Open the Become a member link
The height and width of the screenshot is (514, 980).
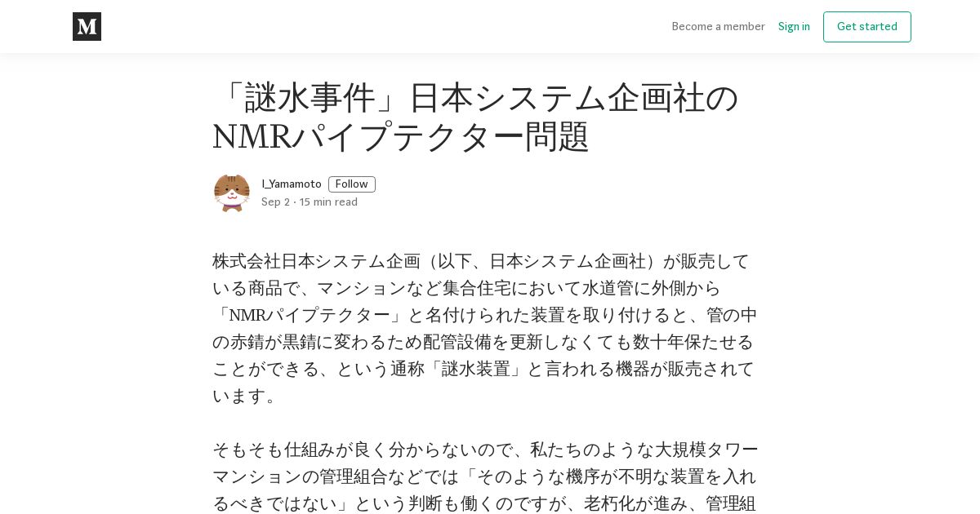719,27
